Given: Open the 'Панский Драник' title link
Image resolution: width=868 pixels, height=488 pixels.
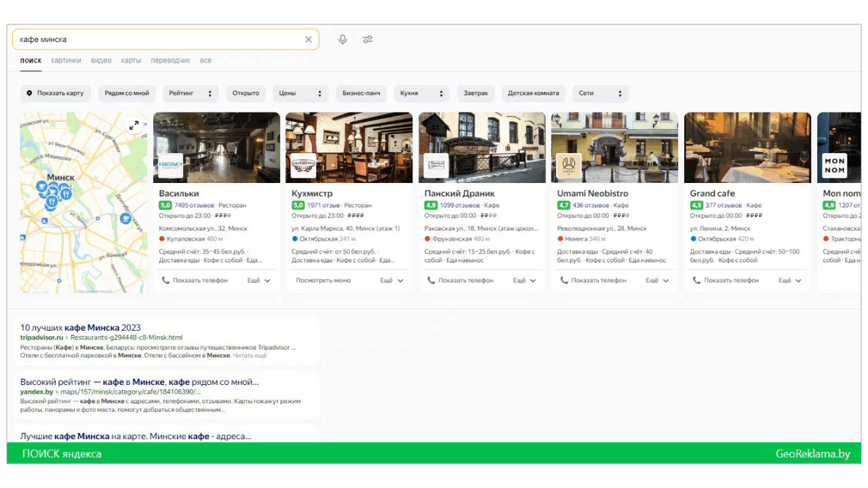Looking at the screenshot, I should point(460,194).
